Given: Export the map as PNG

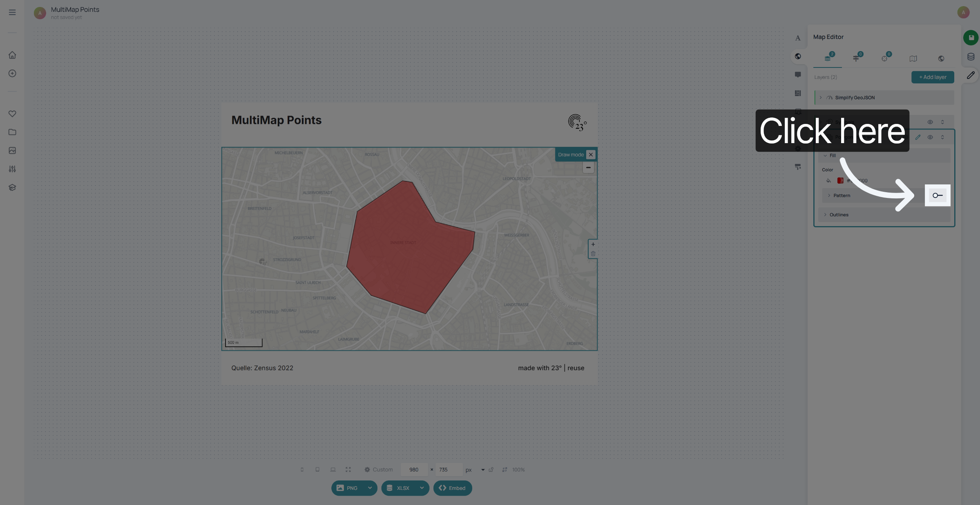Looking at the screenshot, I should [348, 488].
